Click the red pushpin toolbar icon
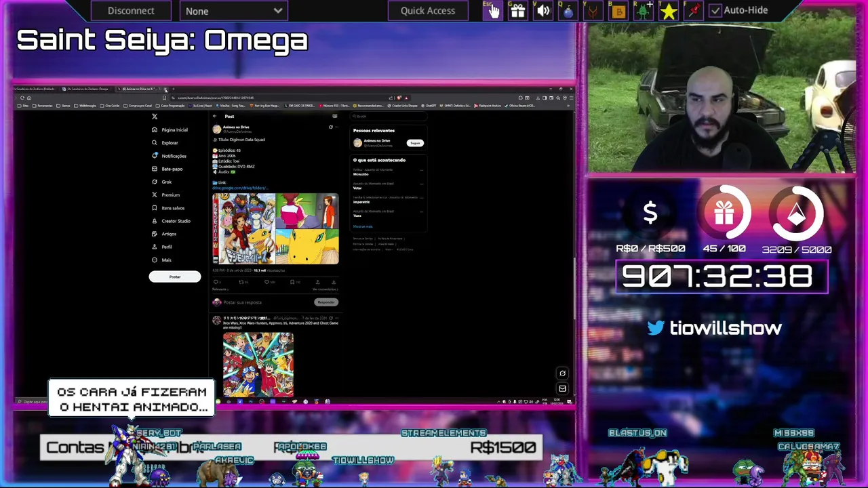 (693, 10)
